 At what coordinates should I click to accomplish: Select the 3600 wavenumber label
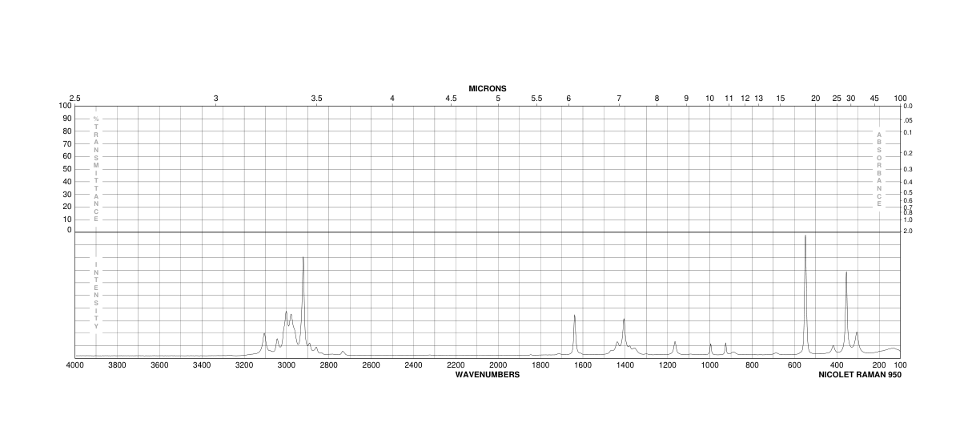pos(160,366)
